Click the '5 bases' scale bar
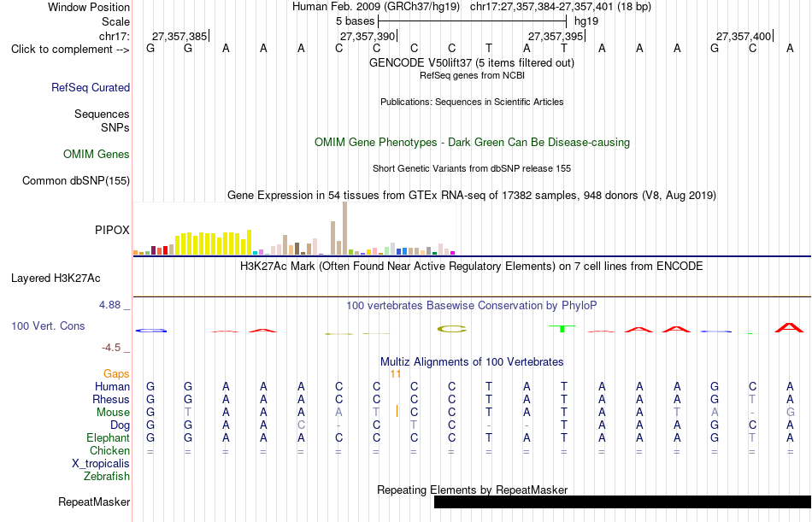This screenshot has height=522, width=812. point(473,21)
